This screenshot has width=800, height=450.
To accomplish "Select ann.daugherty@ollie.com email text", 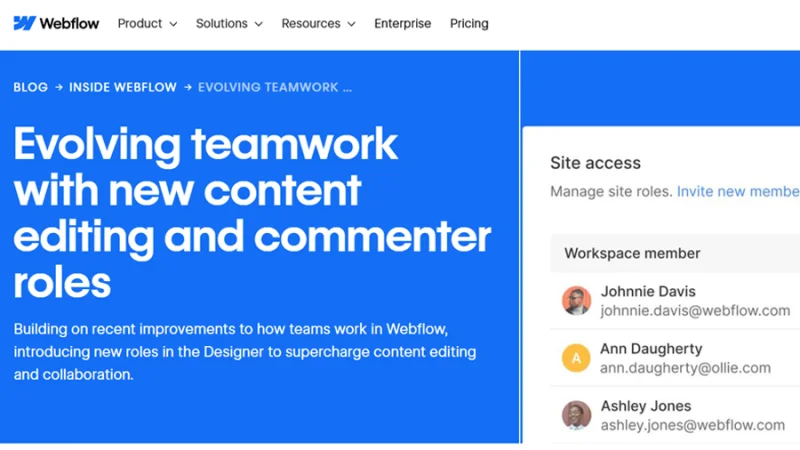I will click(685, 368).
